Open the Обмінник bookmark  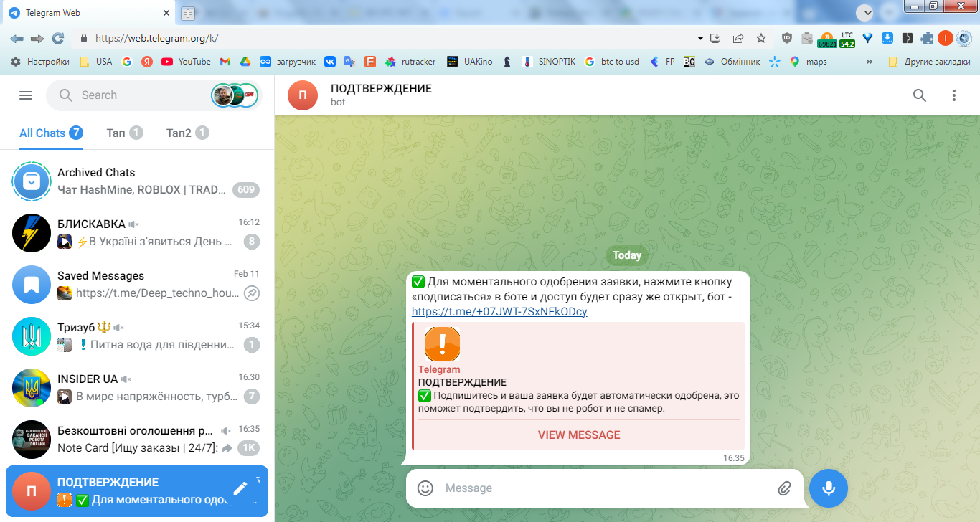732,62
